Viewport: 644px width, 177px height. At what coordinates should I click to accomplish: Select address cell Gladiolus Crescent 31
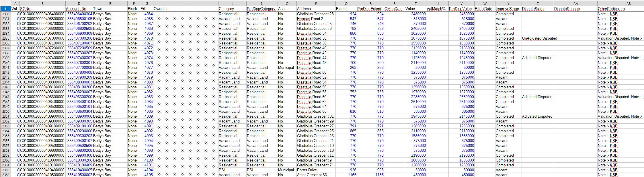click(x=315, y=116)
